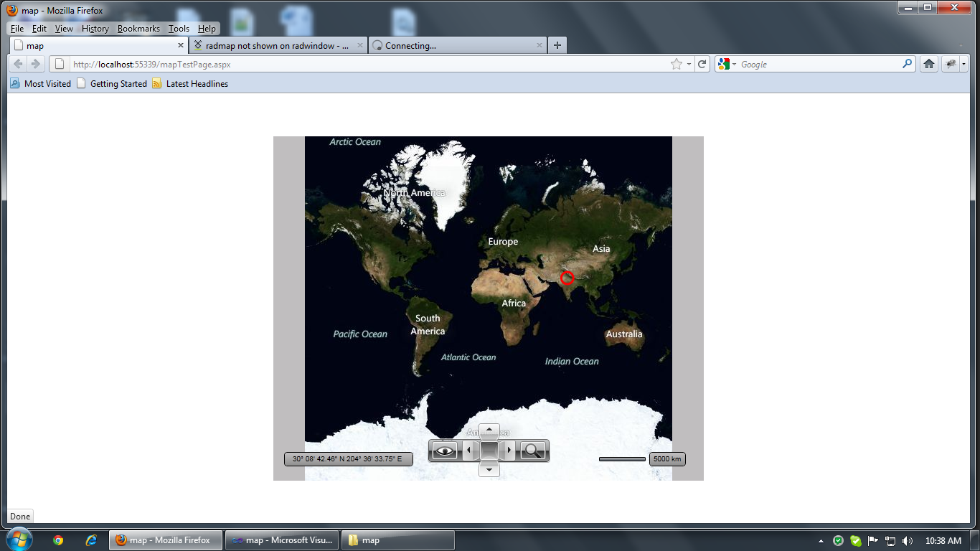The height and width of the screenshot is (551, 980).
Task: Click the red circle marker on map
Action: click(x=567, y=278)
